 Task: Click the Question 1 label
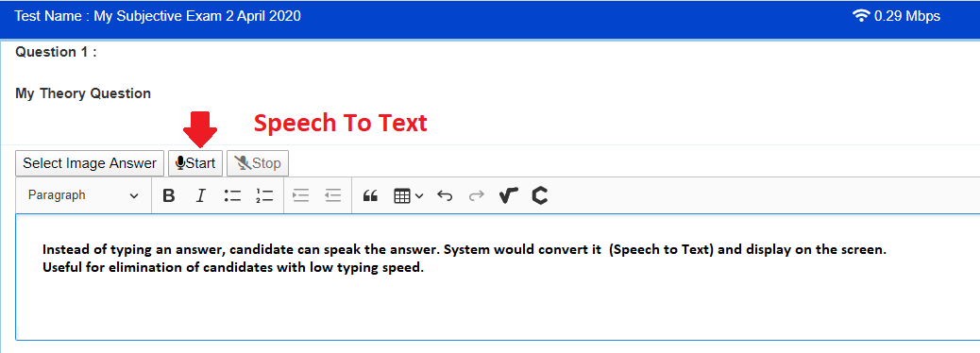coord(57,52)
